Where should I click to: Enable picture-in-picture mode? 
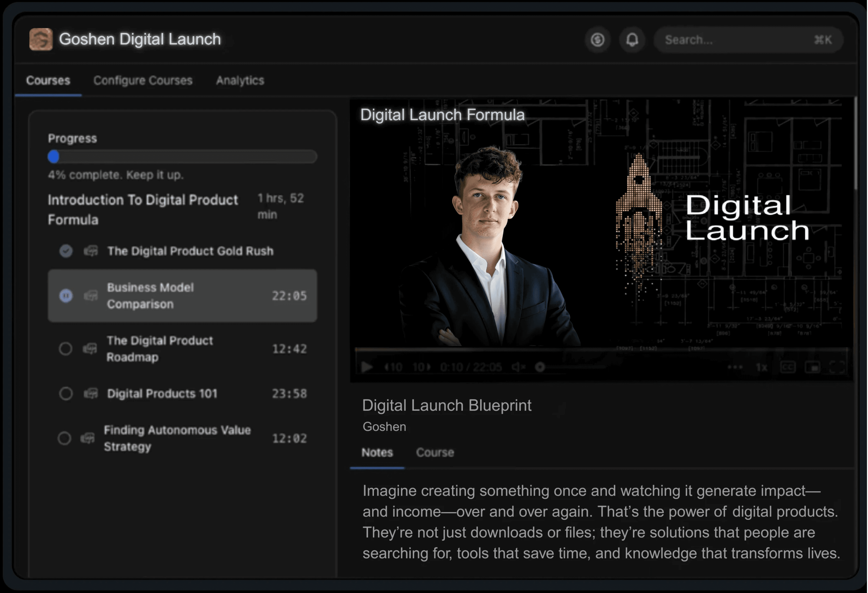[x=813, y=368]
